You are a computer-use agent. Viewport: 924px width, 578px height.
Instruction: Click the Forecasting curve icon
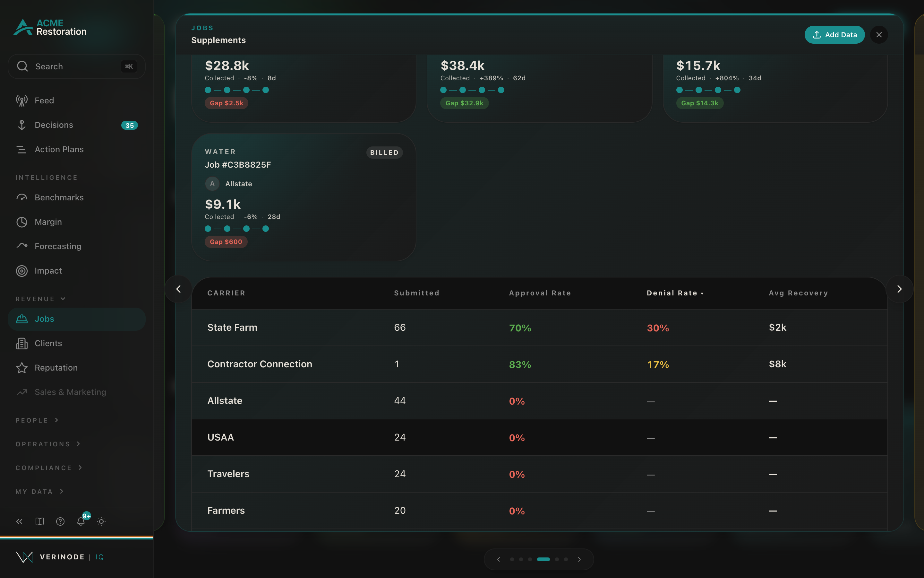point(22,246)
